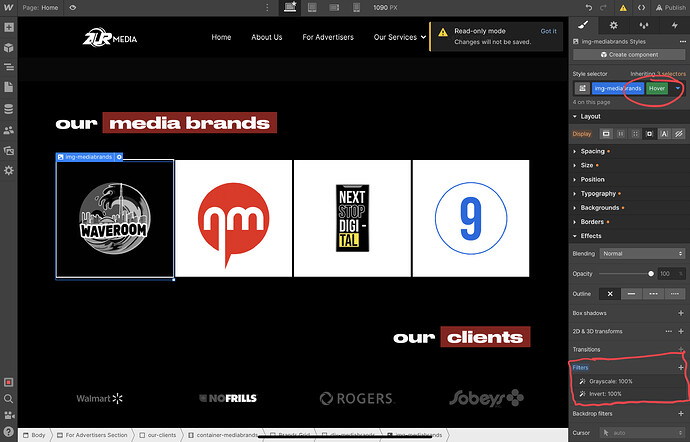Click the selector target icon in Style selector
This screenshot has height=442, width=690.
582,88
